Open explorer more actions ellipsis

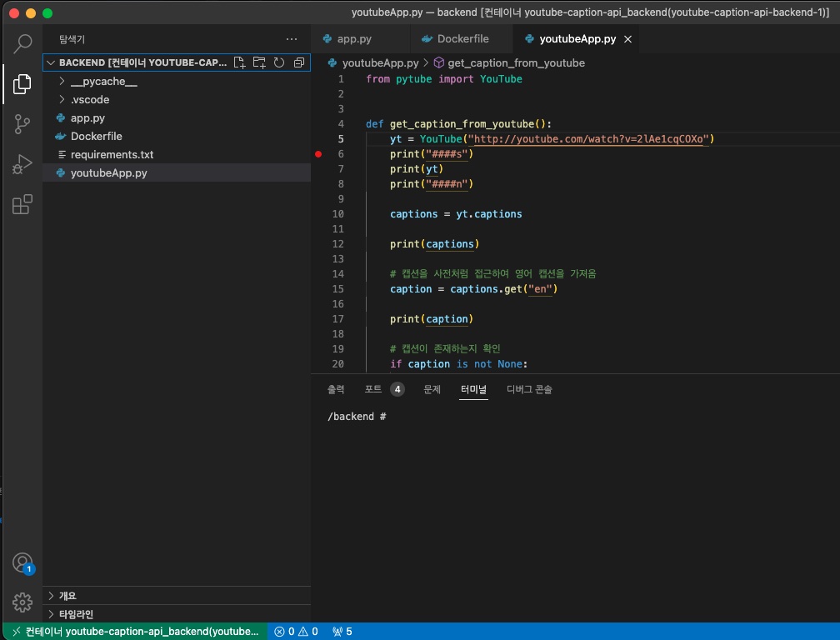(x=292, y=39)
